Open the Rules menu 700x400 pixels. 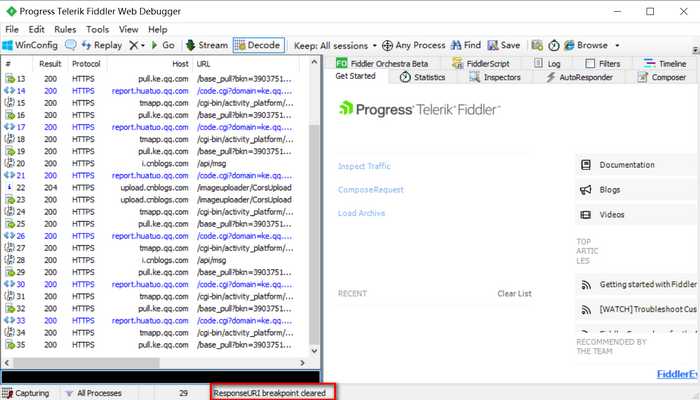tap(65, 29)
